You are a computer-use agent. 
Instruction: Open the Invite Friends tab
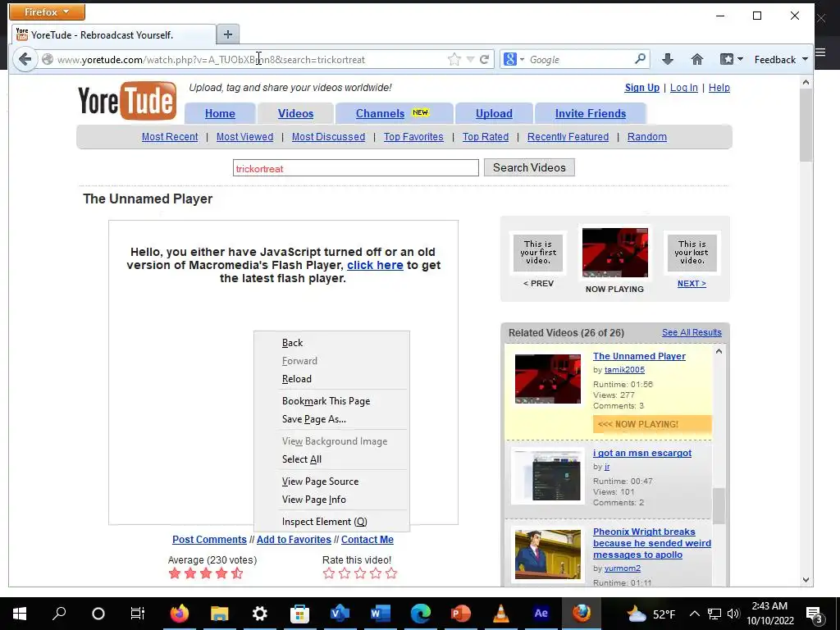pyautogui.click(x=591, y=113)
